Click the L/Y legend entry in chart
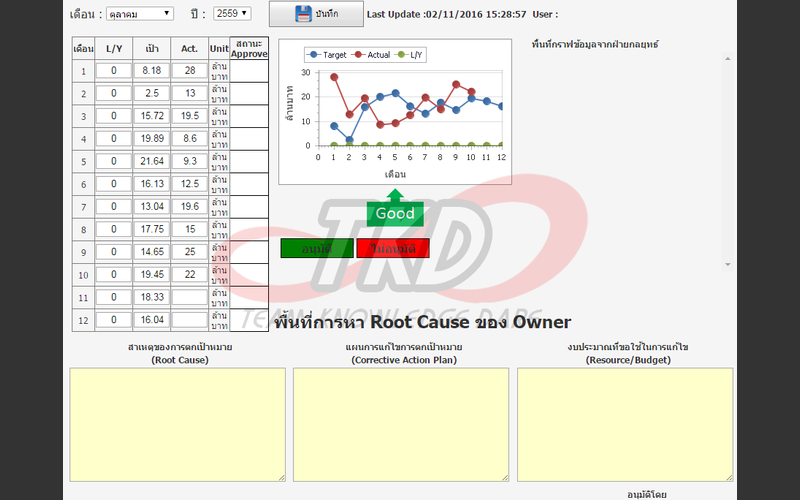This screenshot has height=500, width=800. click(x=410, y=55)
